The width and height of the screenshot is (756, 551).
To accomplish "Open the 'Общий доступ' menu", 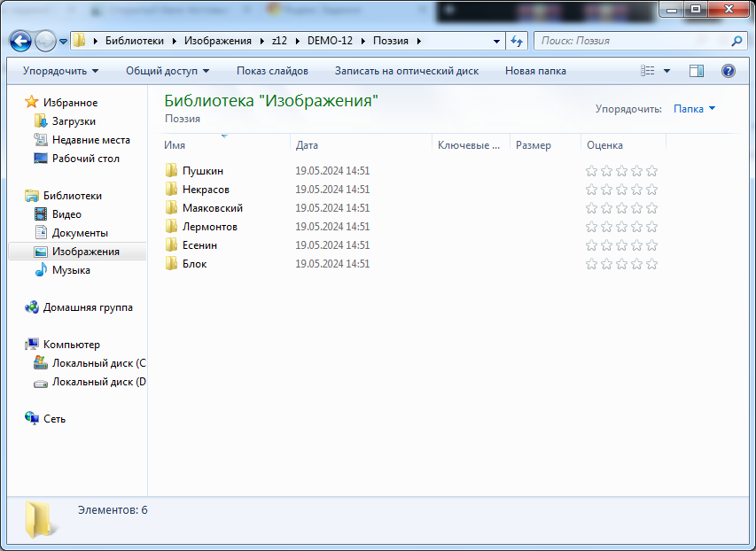I will pos(168,71).
